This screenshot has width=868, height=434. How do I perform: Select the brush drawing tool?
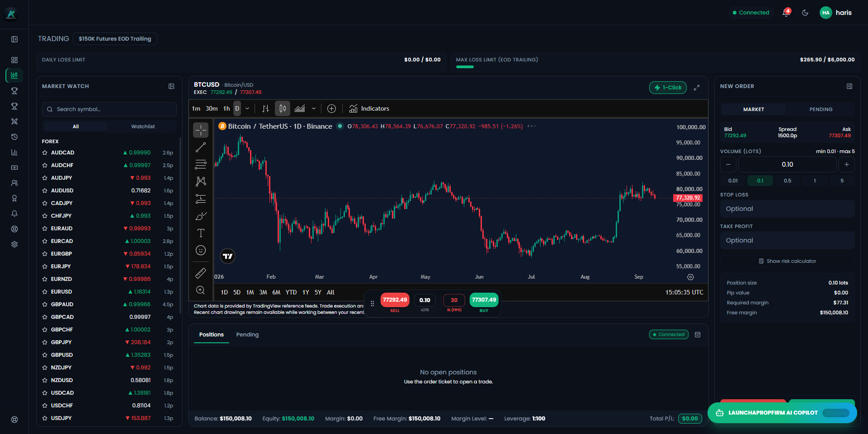click(x=201, y=216)
